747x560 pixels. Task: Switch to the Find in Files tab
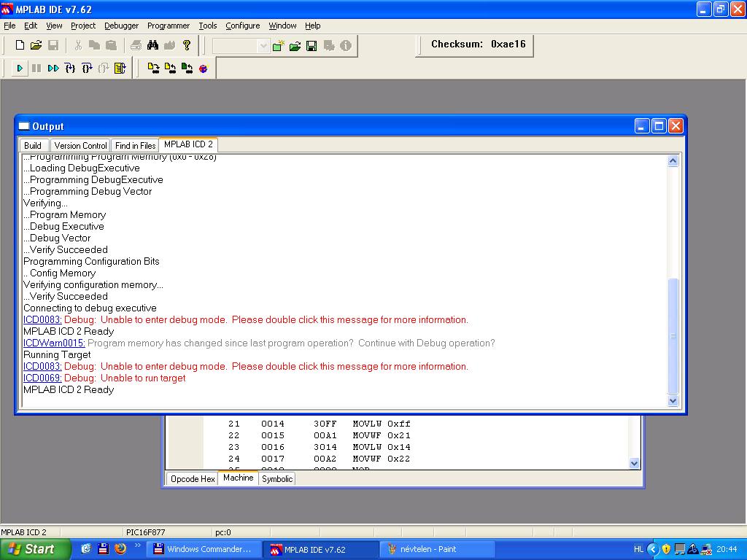coord(135,146)
